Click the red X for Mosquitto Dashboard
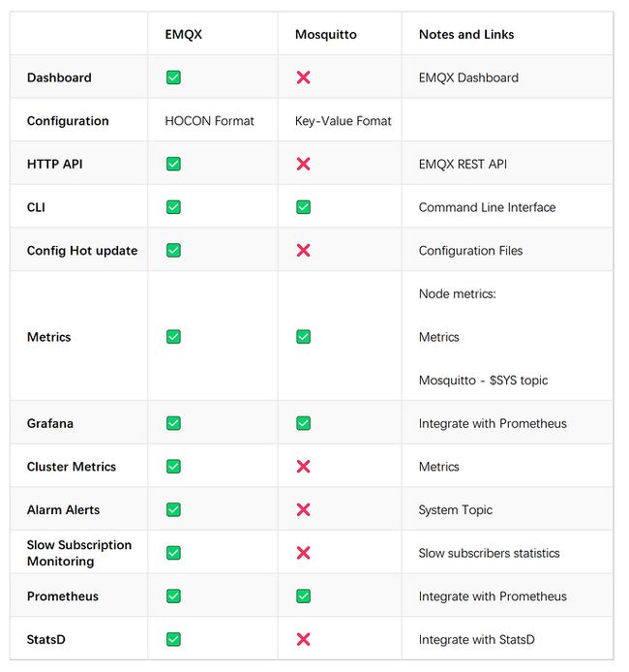 pyautogui.click(x=303, y=77)
